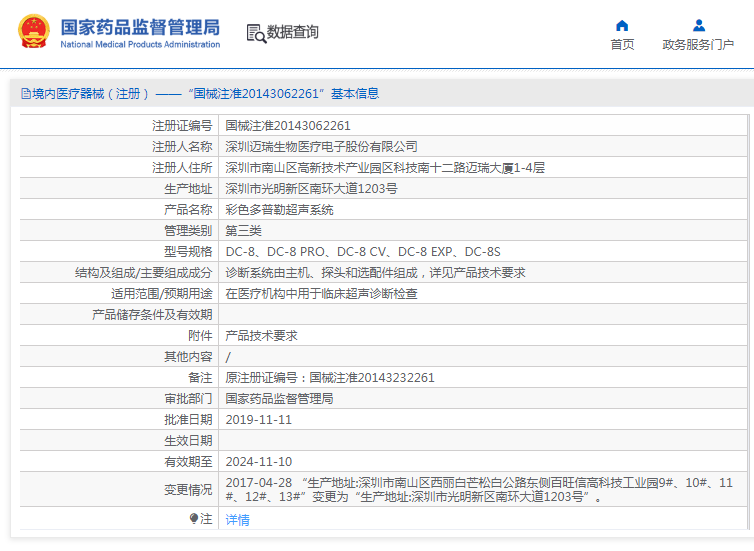Select the registrant address ending 迈瑞大厦1-4层
The image size is (754, 551).
(385, 168)
